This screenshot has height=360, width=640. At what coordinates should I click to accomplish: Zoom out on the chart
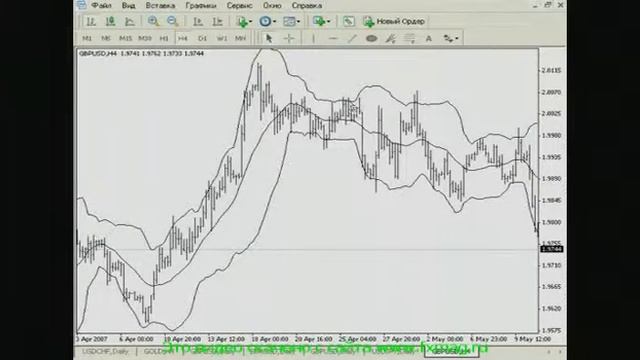coord(172,22)
